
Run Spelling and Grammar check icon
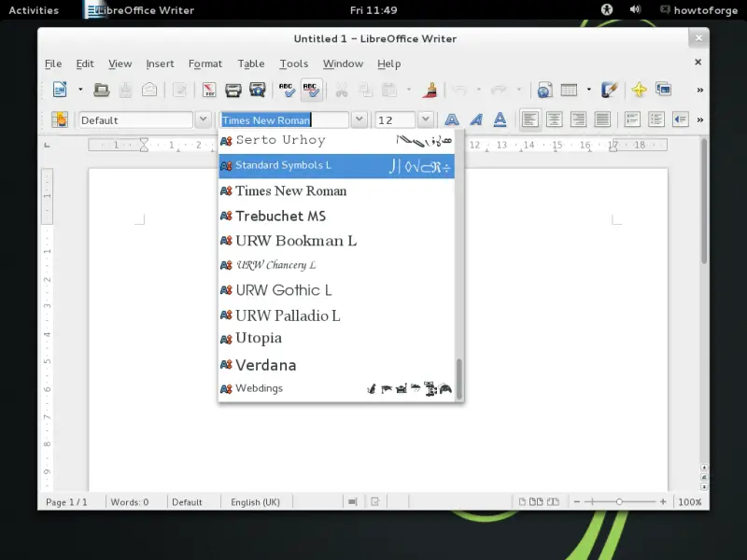(x=287, y=90)
